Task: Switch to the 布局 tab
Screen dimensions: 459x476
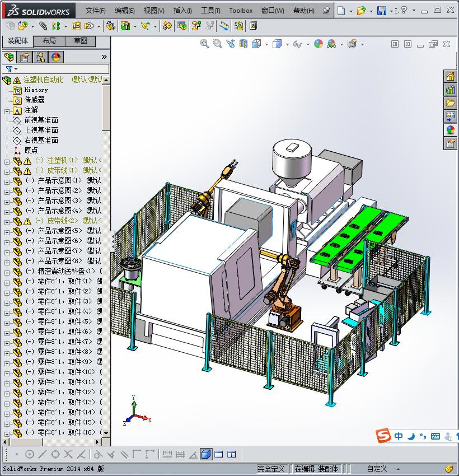Action: coord(49,41)
